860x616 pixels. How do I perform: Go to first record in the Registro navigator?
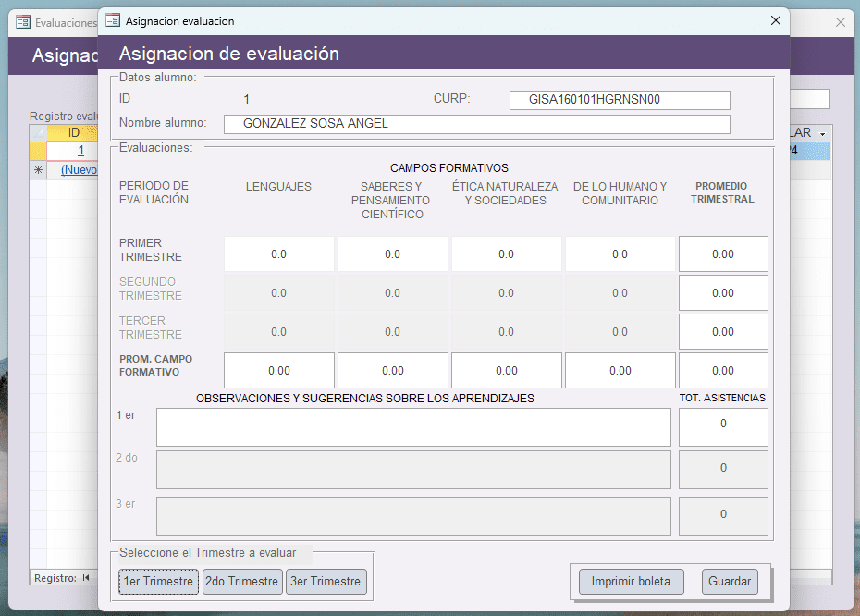pyautogui.click(x=86, y=577)
